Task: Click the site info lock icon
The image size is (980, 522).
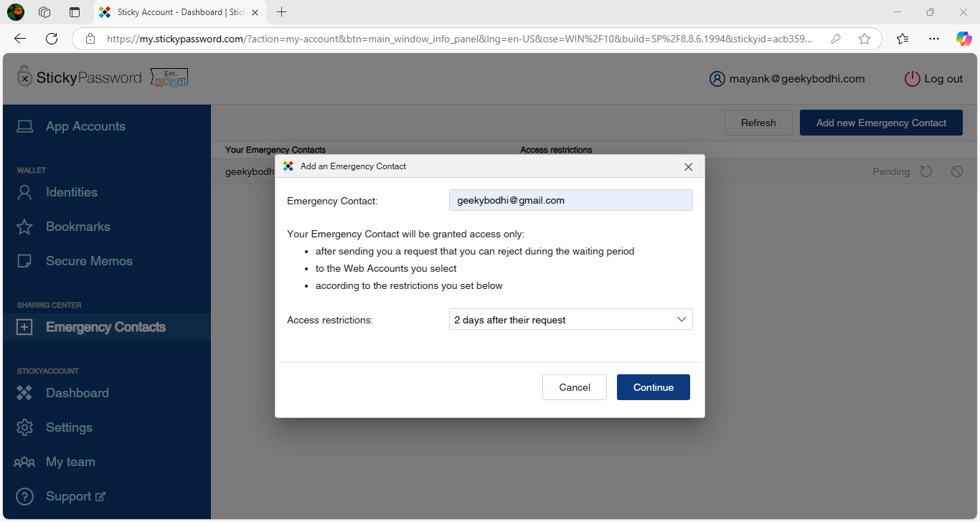Action: (90, 39)
